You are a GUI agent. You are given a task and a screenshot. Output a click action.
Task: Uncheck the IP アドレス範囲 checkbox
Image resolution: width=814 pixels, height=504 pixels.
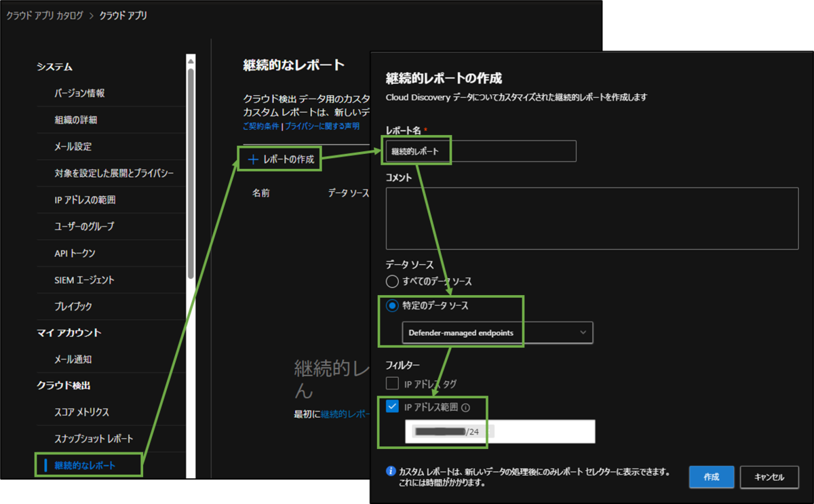pyautogui.click(x=392, y=407)
